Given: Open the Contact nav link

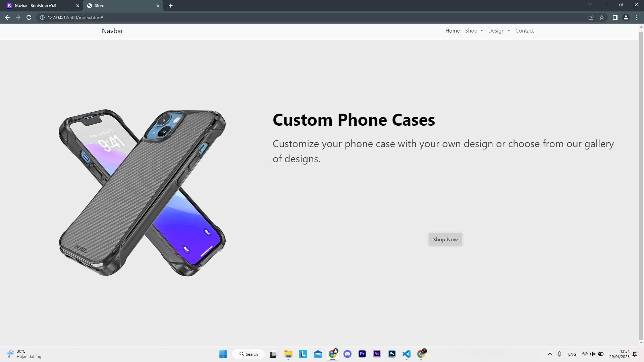Looking at the screenshot, I should 525,31.
